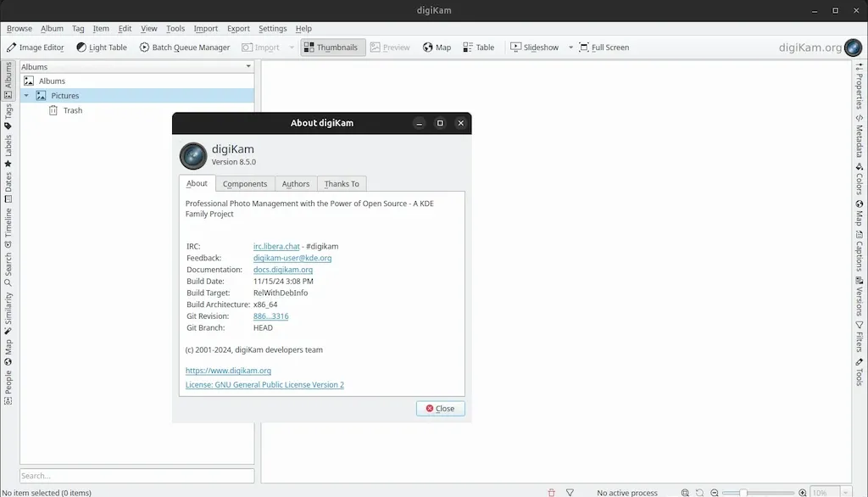Click the digiKam.org logo icon at top right
This screenshot has height=497, width=868.
click(853, 47)
